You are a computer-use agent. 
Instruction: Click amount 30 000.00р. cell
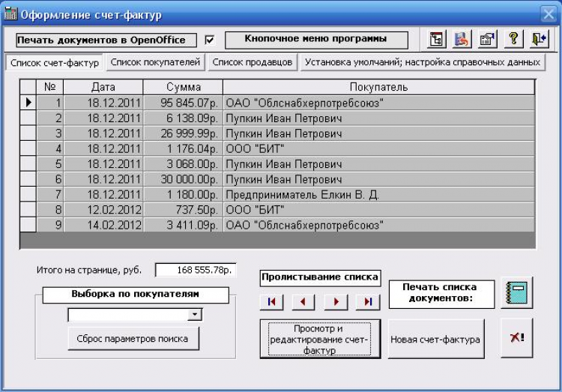tap(183, 179)
